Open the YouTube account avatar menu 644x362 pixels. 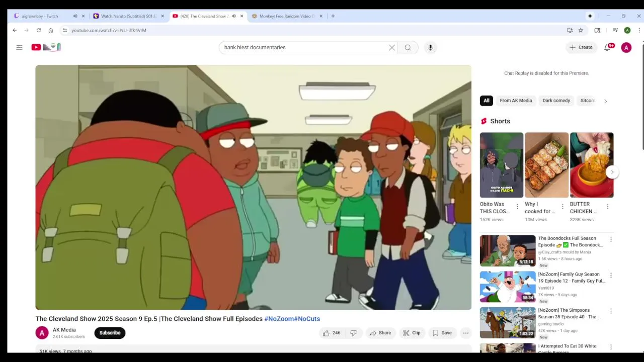[626, 47]
